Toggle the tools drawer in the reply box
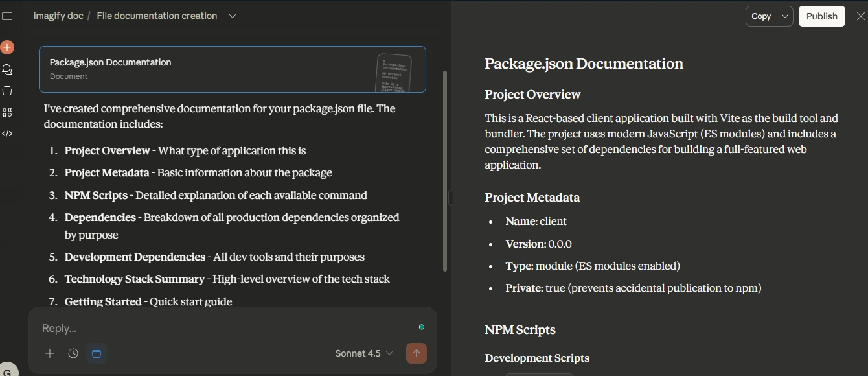 click(97, 353)
